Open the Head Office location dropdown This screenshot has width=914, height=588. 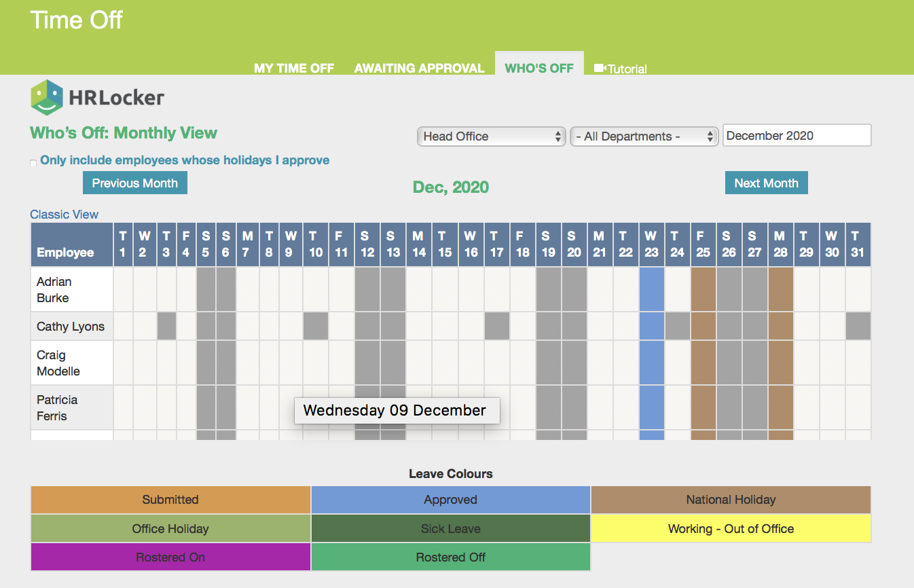492,136
